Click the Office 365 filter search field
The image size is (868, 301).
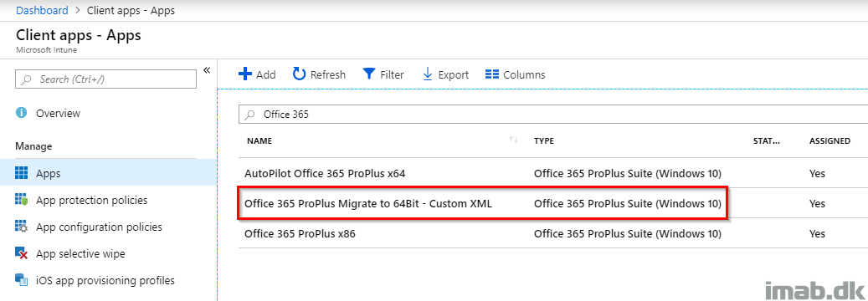pos(553,115)
